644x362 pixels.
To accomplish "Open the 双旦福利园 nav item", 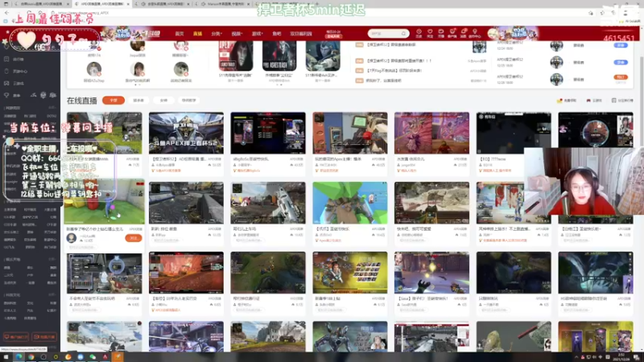I will pyautogui.click(x=300, y=34).
